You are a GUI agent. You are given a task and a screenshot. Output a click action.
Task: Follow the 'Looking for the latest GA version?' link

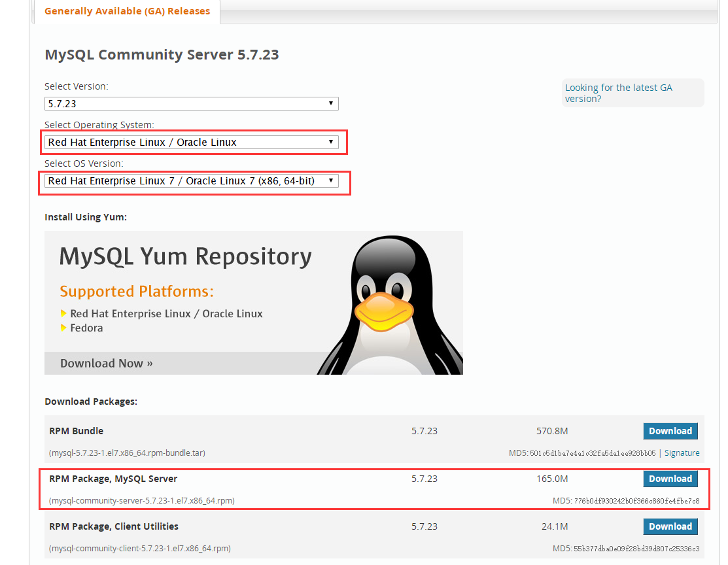click(618, 93)
